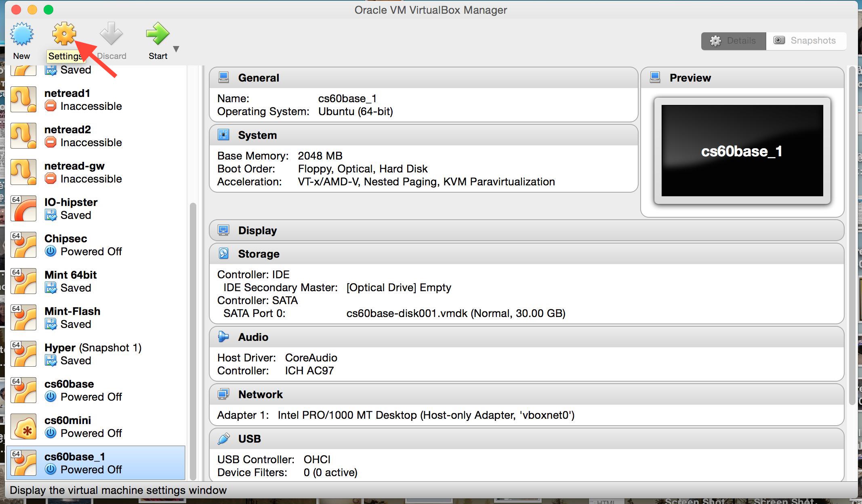Select netread2 in the VM list
Screen dimensions: 862x504
(96, 136)
